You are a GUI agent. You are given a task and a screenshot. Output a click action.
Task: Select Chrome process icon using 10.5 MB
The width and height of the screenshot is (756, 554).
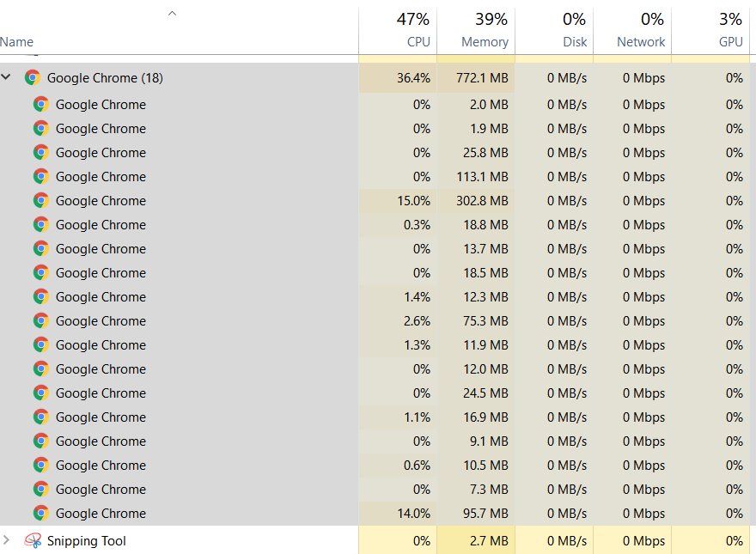tap(41, 465)
